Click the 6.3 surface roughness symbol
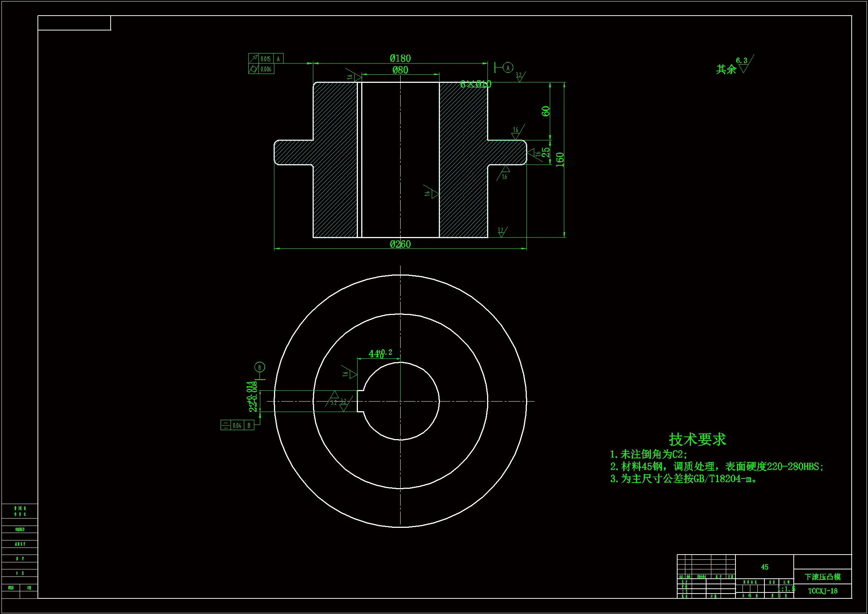Image resolution: width=868 pixels, height=614 pixels. pyautogui.click(x=744, y=64)
